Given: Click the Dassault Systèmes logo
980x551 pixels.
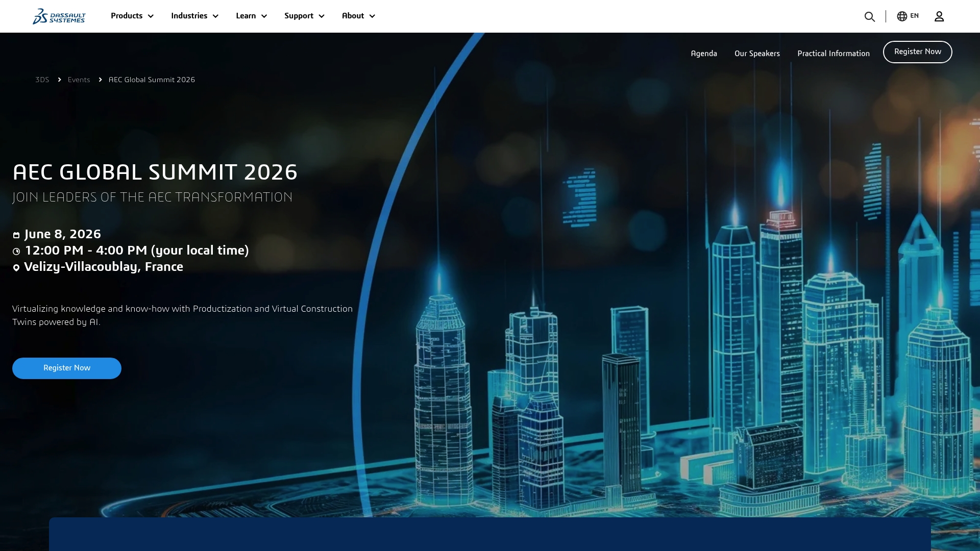Looking at the screenshot, I should click(x=59, y=16).
